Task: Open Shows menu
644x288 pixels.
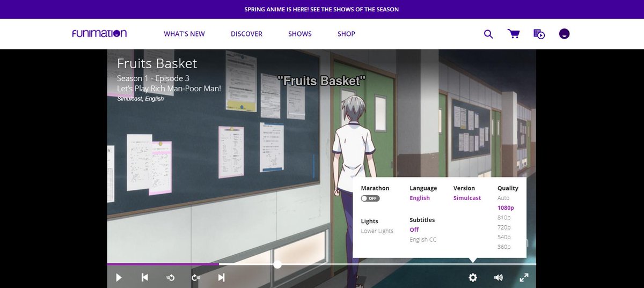Action: click(x=300, y=34)
